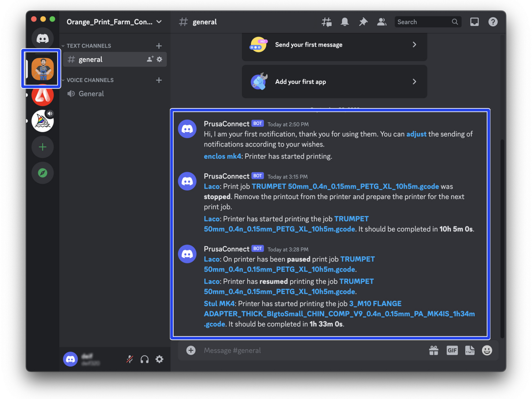Deafen audio with headphones toggle
Screen dimensions: 532x399
(x=144, y=359)
